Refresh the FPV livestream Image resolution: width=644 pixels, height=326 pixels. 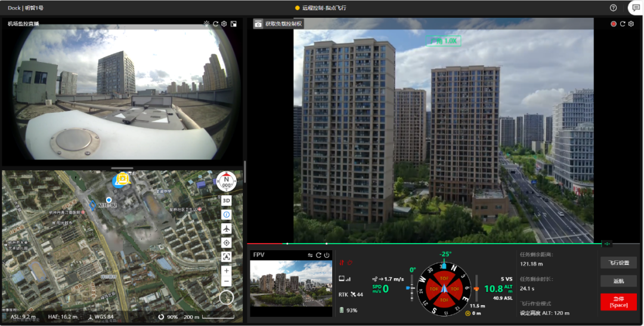[318, 256]
